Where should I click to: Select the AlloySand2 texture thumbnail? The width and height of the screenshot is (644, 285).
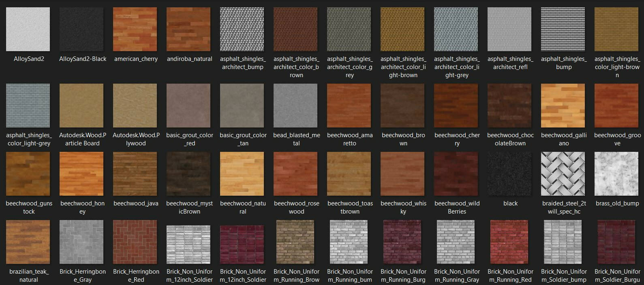click(28, 29)
